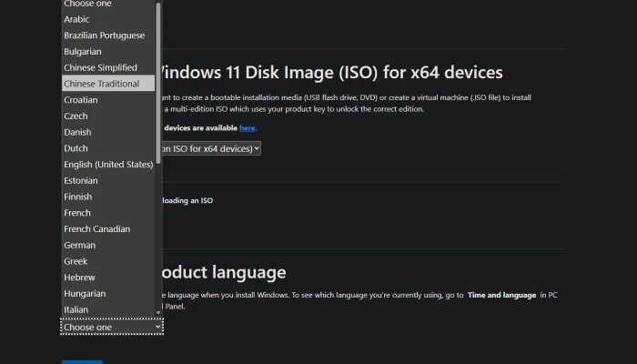Click the scrollbar down arrow in language list
The height and width of the screenshot is (364, 637).
click(x=158, y=312)
